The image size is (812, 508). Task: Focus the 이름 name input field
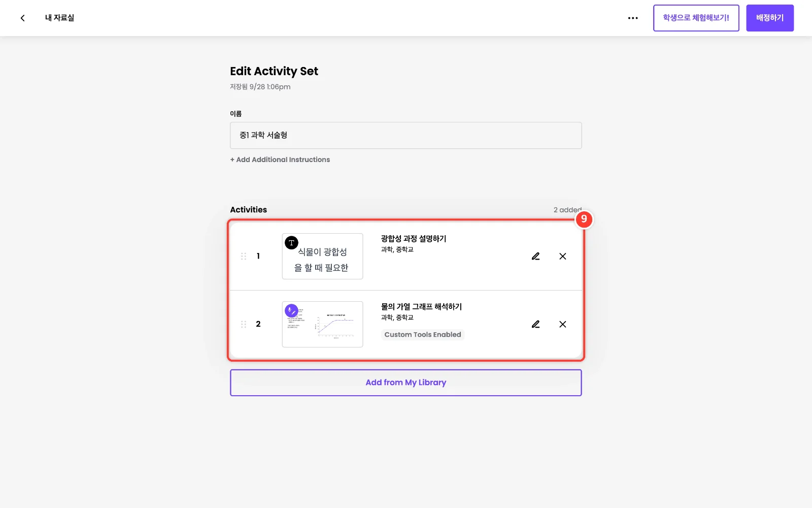[406, 135]
